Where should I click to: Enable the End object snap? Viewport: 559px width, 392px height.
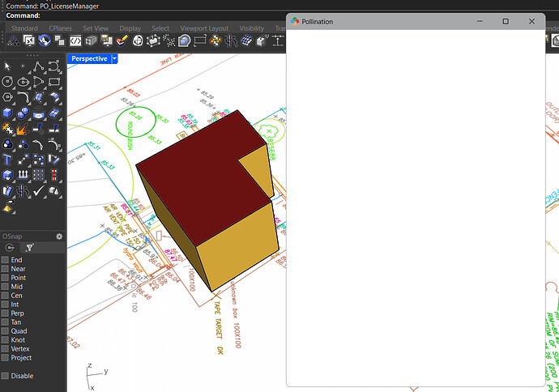[x=5, y=260]
